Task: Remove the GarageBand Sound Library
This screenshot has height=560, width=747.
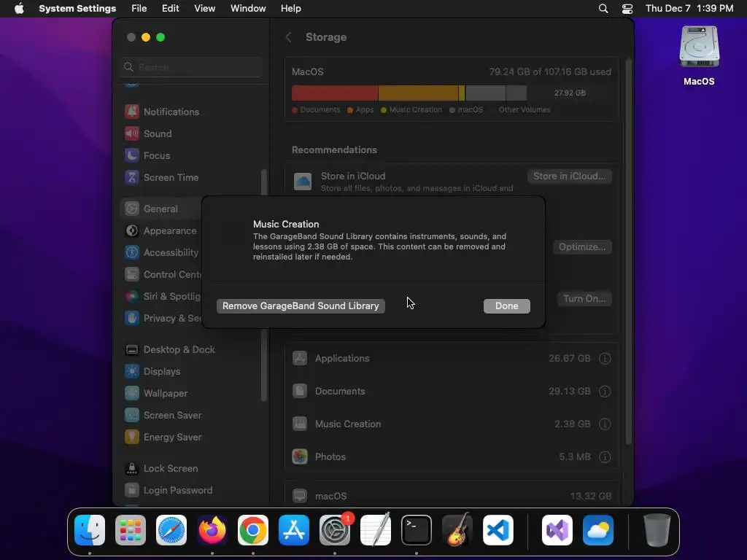Action: pyautogui.click(x=301, y=306)
